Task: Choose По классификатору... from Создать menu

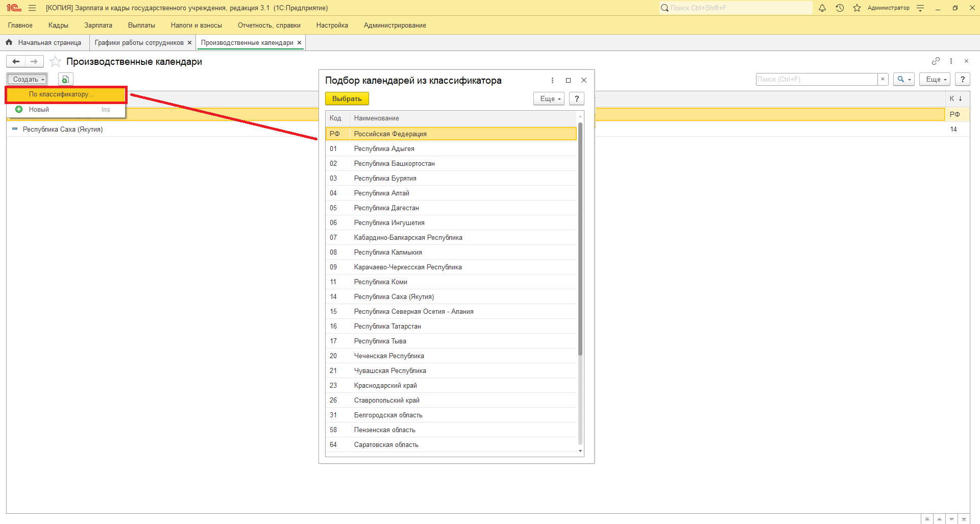Action: (x=66, y=94)
